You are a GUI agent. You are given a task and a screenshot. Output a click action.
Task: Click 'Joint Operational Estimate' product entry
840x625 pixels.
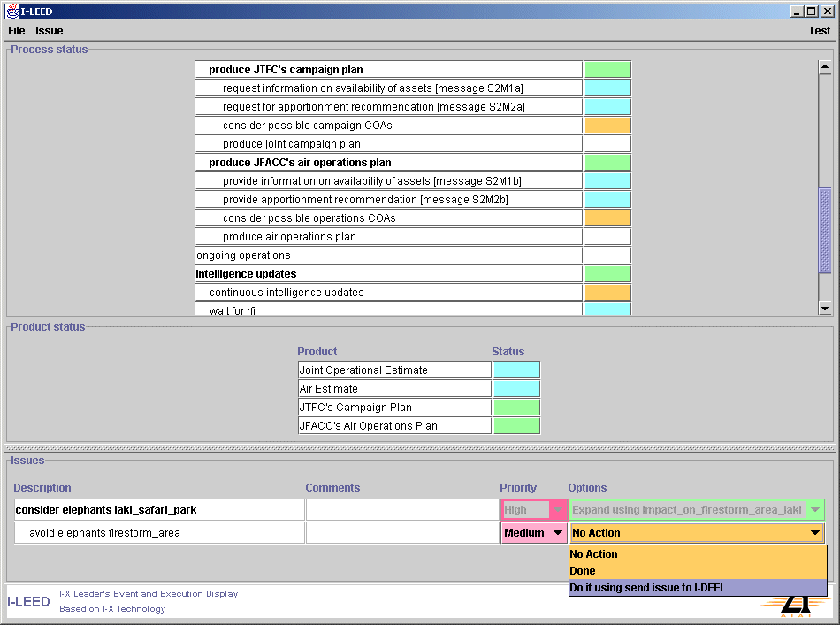(394, 370)
